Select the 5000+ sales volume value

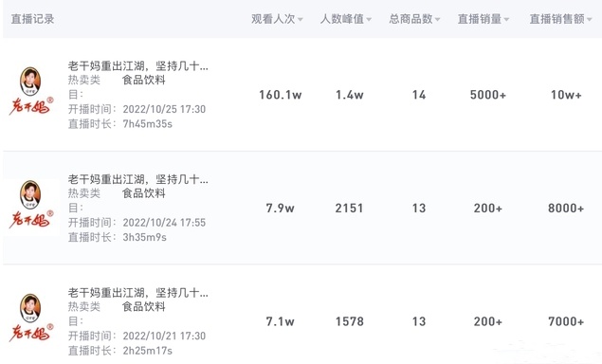(488, 95)
